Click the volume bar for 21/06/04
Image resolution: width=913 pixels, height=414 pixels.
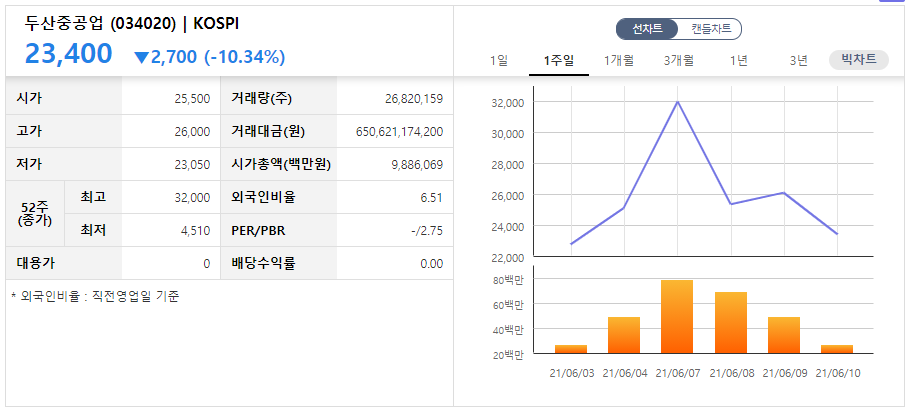624,335
